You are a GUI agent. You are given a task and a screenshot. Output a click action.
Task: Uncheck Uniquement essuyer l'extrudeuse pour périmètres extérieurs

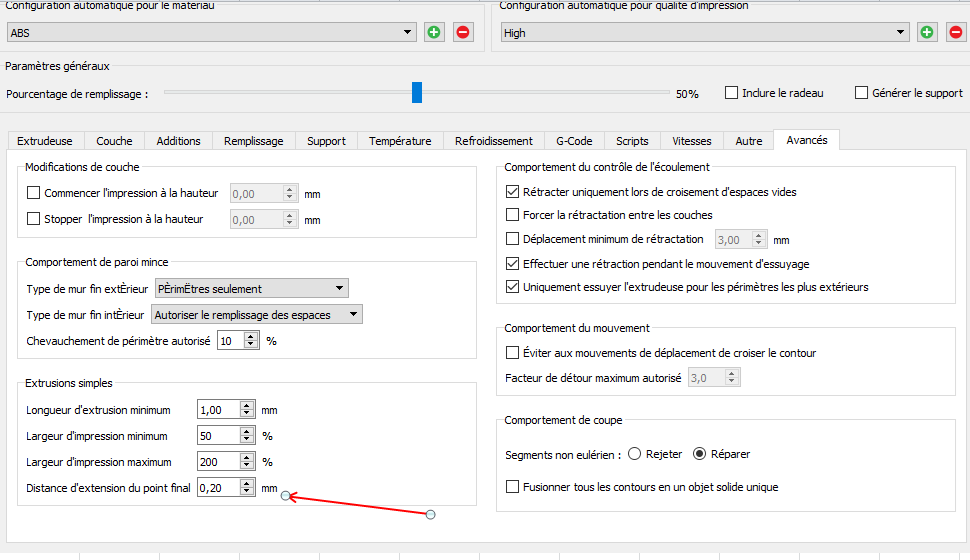click(x=512, y=286)
